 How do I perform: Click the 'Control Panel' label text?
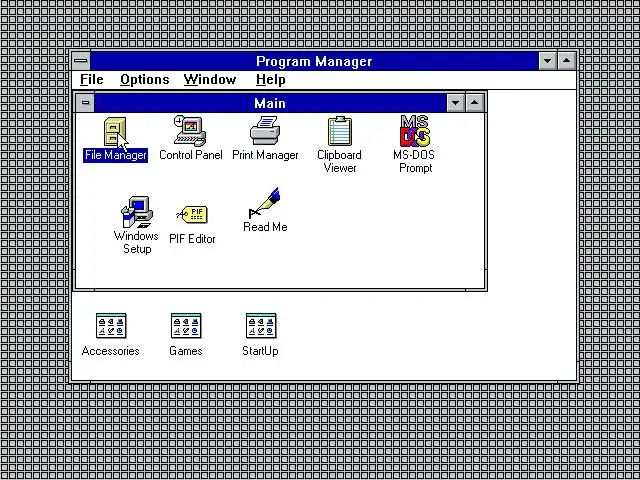(x=191, y=155)
